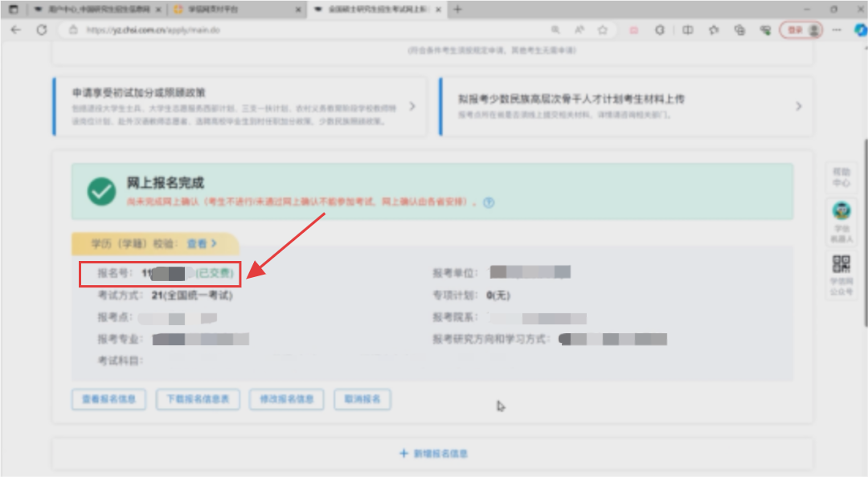Click the browser back arrow
This screenshot has height=477, width=868.
(x=15, y=30)
